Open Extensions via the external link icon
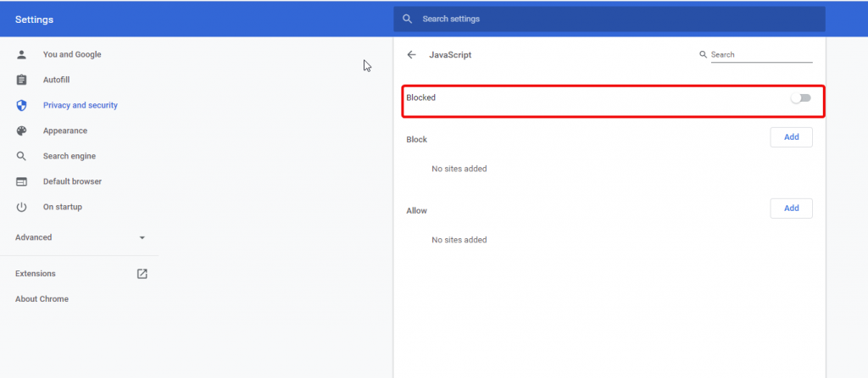Viewport: 868px width, 378px height. (x=142, y=274)
